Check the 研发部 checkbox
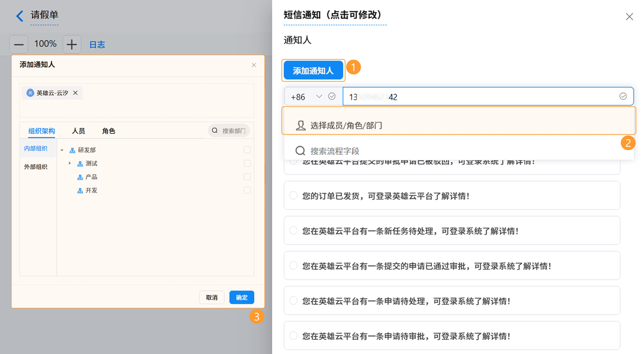Image resolution: width=644 pixels, height=354 pixels. click(x=247, y=150)
